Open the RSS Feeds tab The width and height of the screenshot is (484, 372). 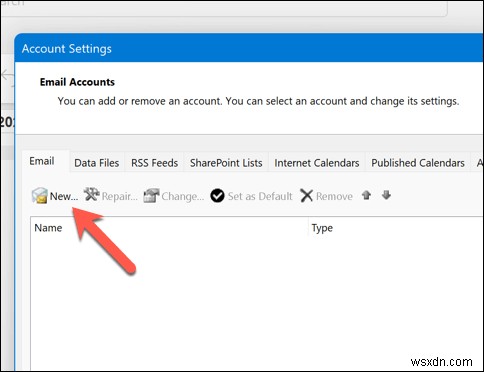click(154, 163)
